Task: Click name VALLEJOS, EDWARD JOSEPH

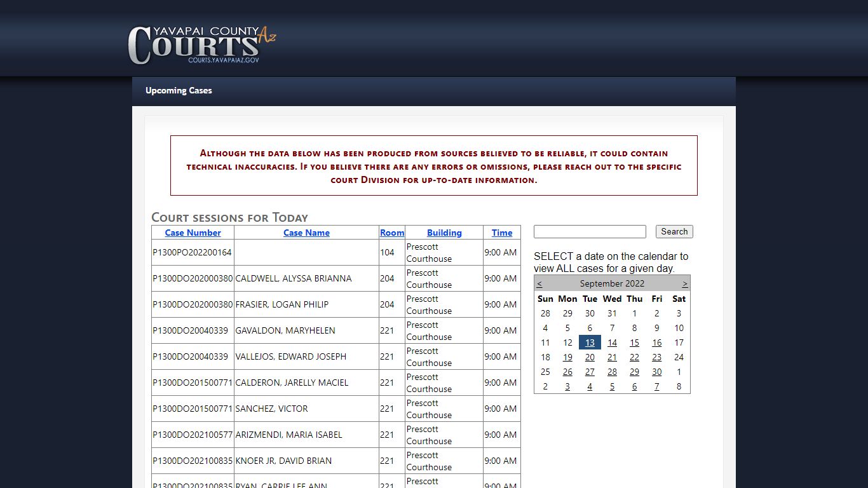Action: click(291, 356)
